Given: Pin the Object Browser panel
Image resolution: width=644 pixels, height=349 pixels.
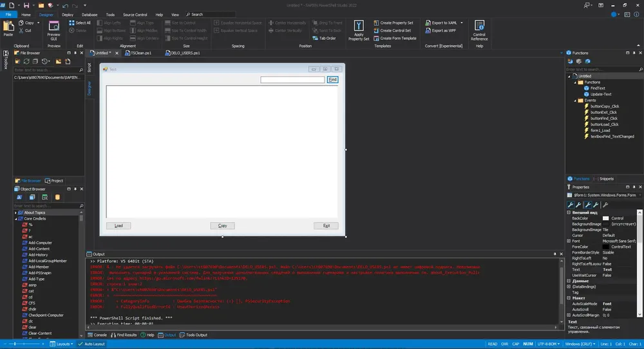Looking at the screenshot, I should pyautogui.click(x=75, y=189).
